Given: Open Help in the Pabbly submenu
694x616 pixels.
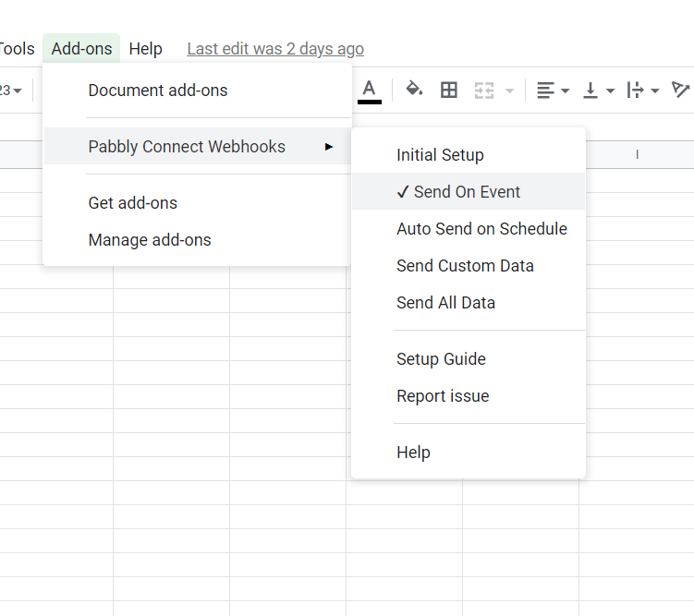Looking at the screenshot, I should 469,452.
